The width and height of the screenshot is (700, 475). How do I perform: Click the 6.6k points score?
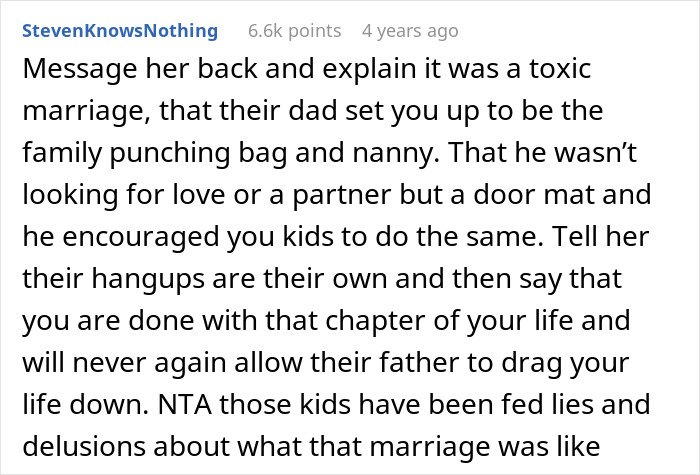pyautogui.click(x=296, y=31)
